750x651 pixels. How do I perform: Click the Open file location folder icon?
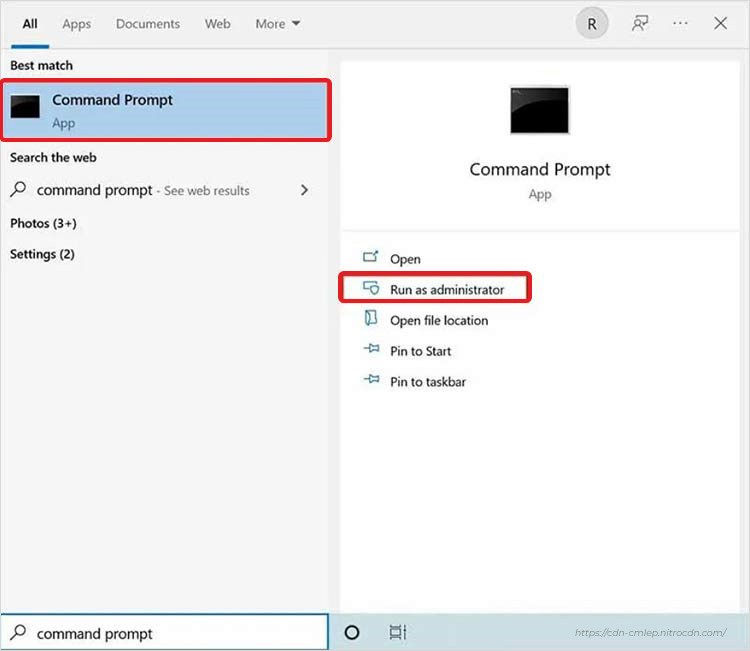(371, 319)
